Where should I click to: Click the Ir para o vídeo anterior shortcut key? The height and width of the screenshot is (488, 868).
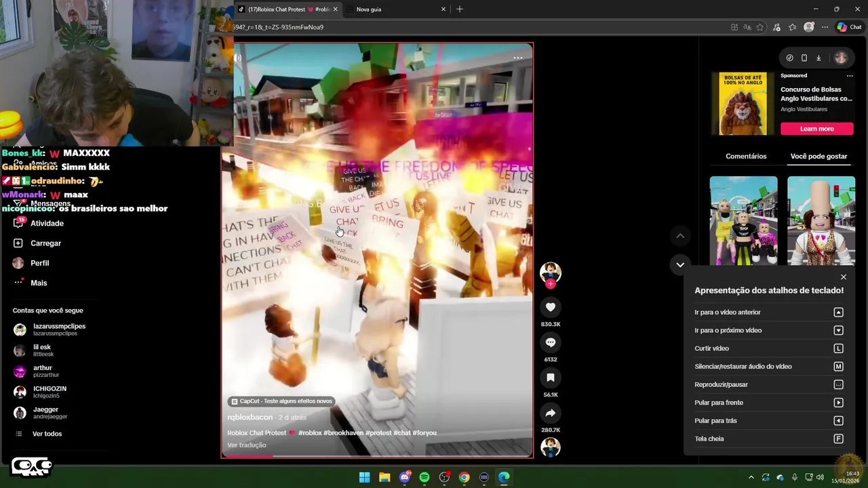[838, 312]
